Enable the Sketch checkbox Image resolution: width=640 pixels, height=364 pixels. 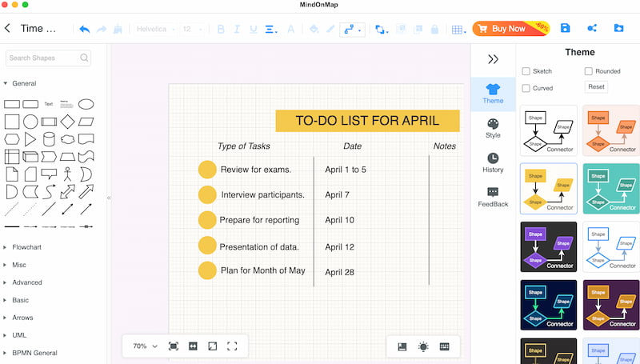coord(526,71)
